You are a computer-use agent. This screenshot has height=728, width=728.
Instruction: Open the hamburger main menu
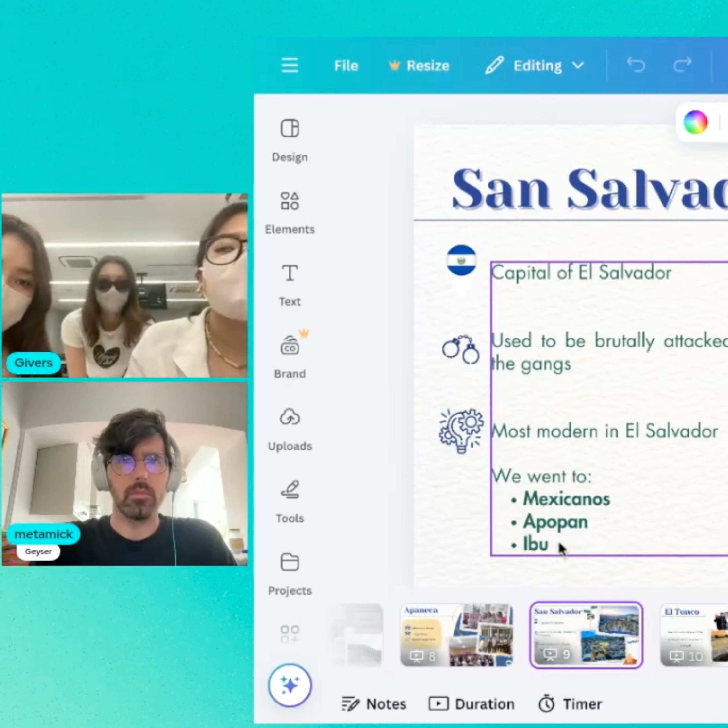point(290,66)
